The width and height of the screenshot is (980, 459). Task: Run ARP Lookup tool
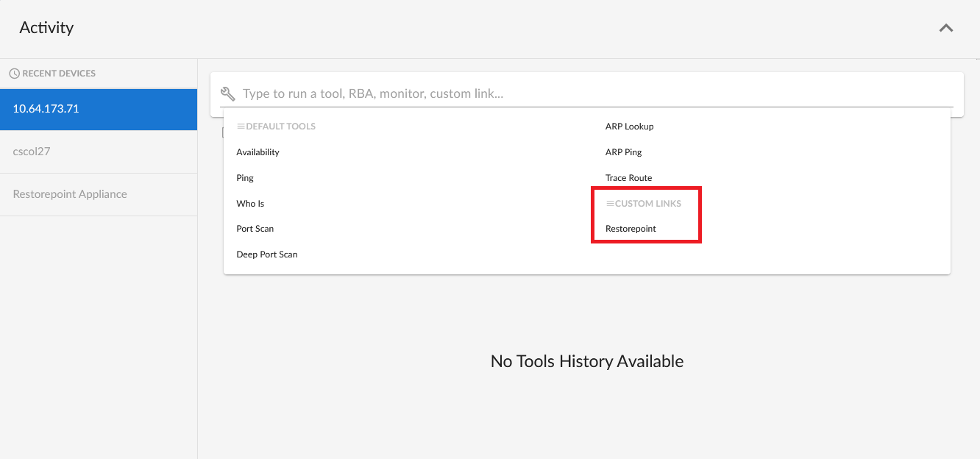(x=629, y=127)
